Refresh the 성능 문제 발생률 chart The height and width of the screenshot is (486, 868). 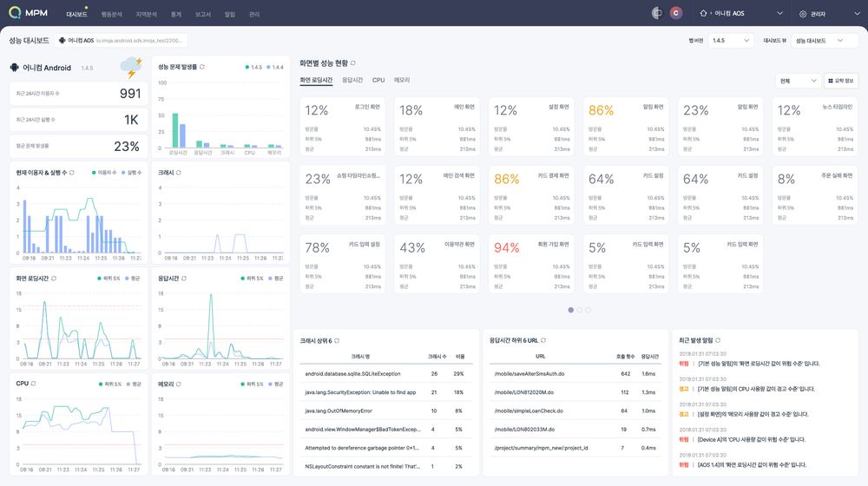pyautogui.click(x=202, y=67)
